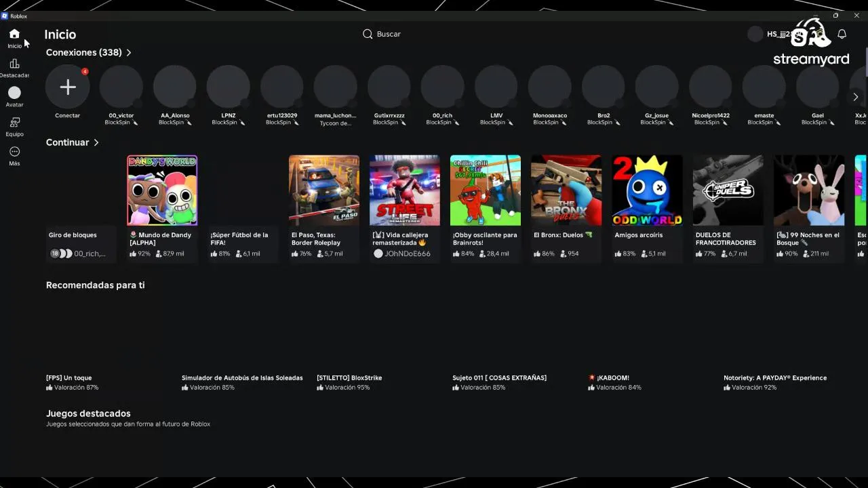Open the notifications bell
This screenshot has height=488, width=868.
842,34
